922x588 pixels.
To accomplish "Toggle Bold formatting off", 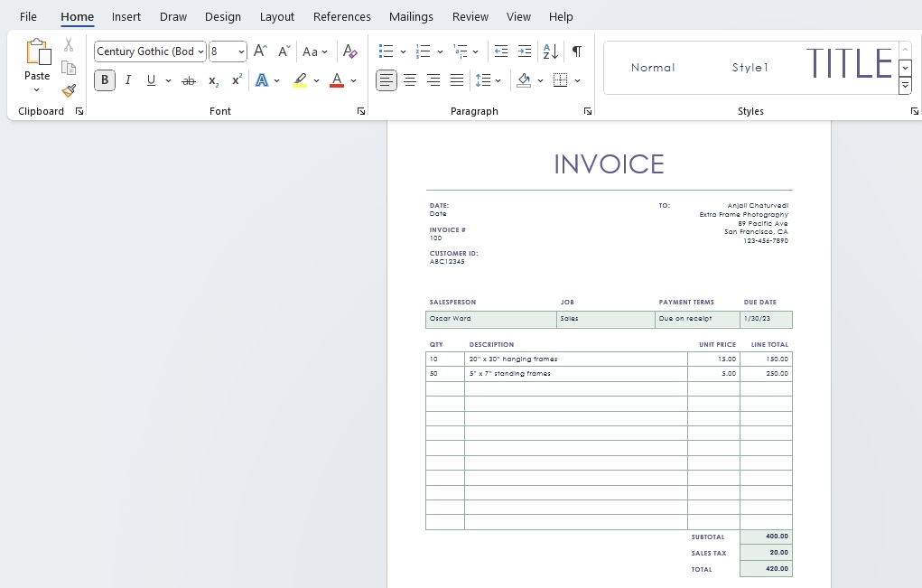I will click(x=105, y=80).
